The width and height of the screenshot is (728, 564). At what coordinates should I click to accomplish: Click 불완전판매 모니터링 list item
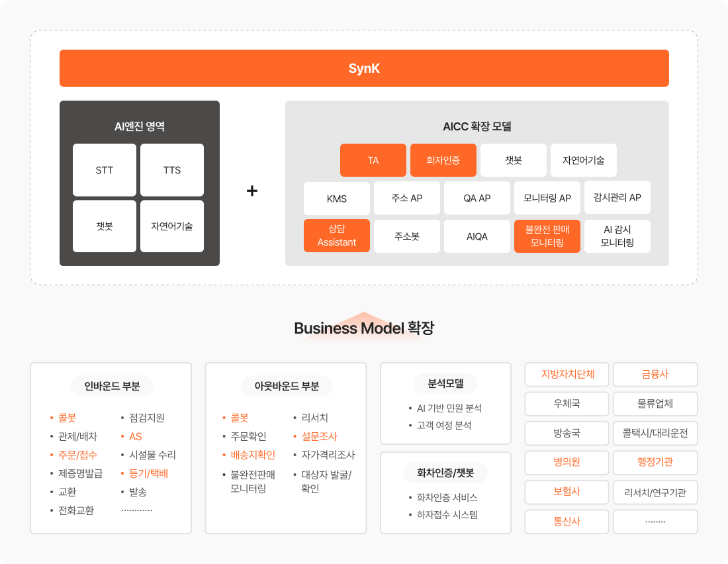[253, 481]
